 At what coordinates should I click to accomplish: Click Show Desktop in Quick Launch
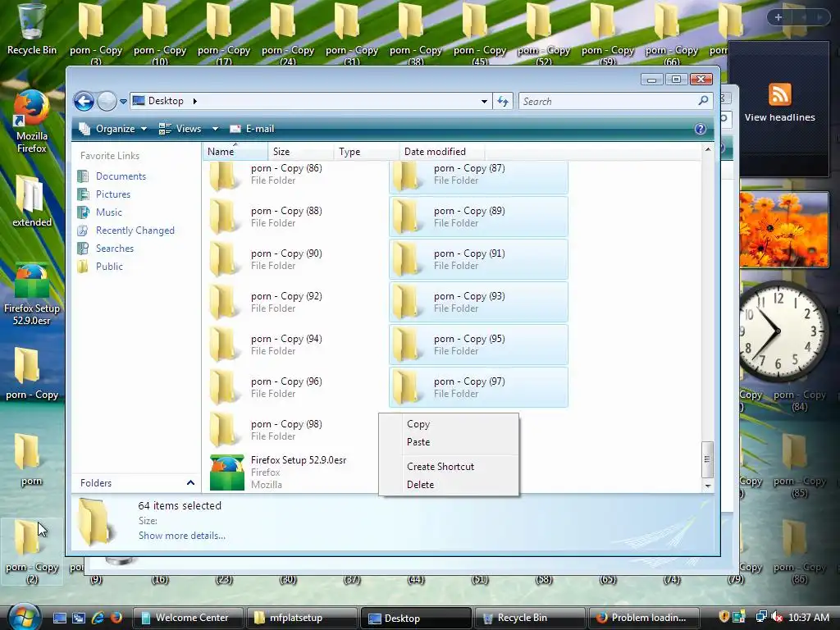(59, 618)
